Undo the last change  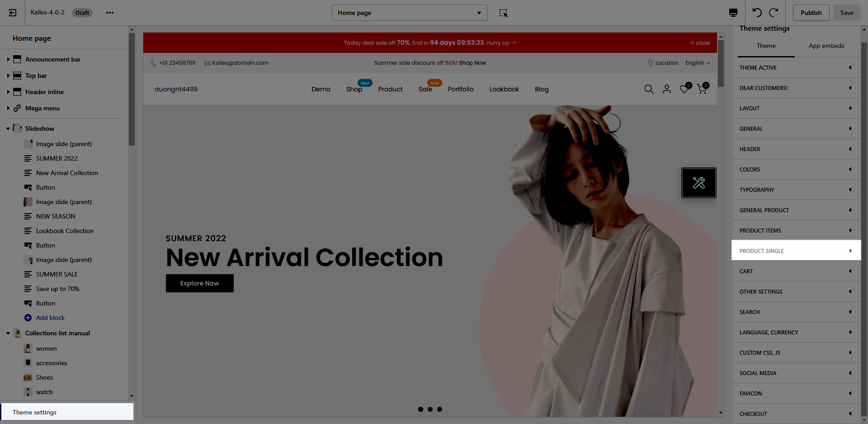click(757, 13)
